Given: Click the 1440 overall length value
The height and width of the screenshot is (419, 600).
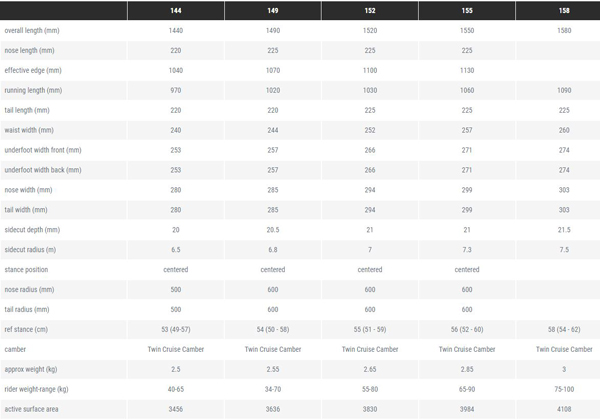Looking at the screenshot, I should click(x=176, y=31).
